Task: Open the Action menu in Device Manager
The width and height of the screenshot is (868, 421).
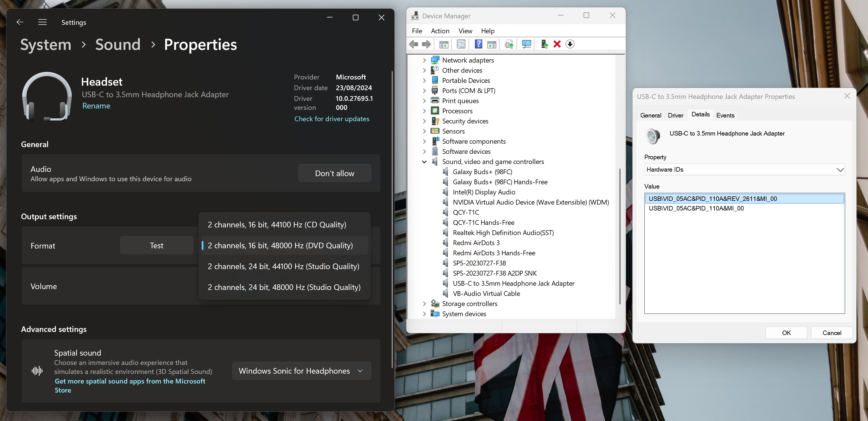Action: click(440, 31)
